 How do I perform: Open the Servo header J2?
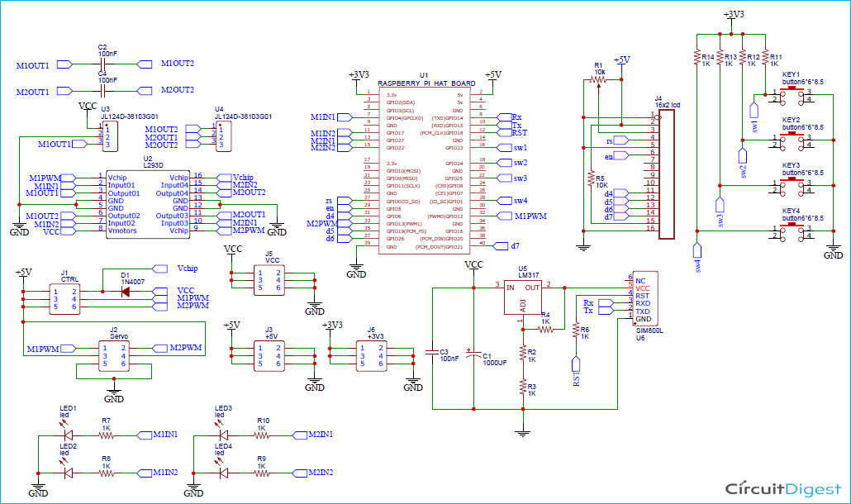(x=116, y=354)
